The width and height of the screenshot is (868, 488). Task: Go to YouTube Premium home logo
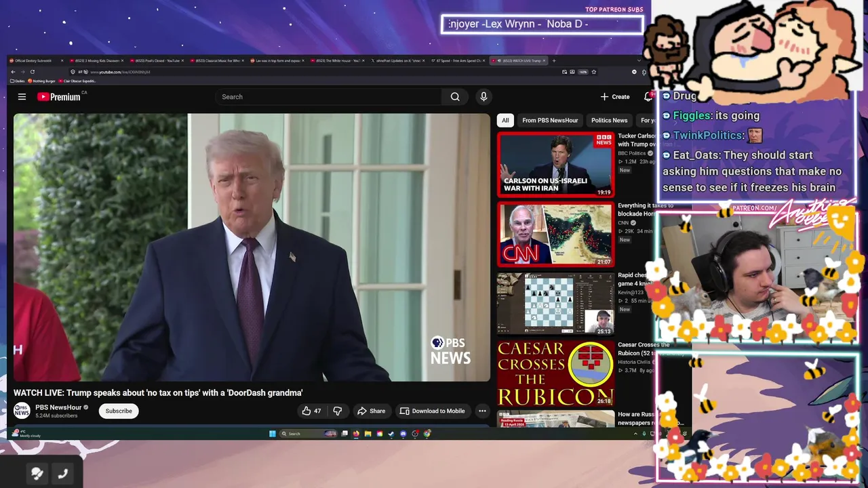point(59,97)
